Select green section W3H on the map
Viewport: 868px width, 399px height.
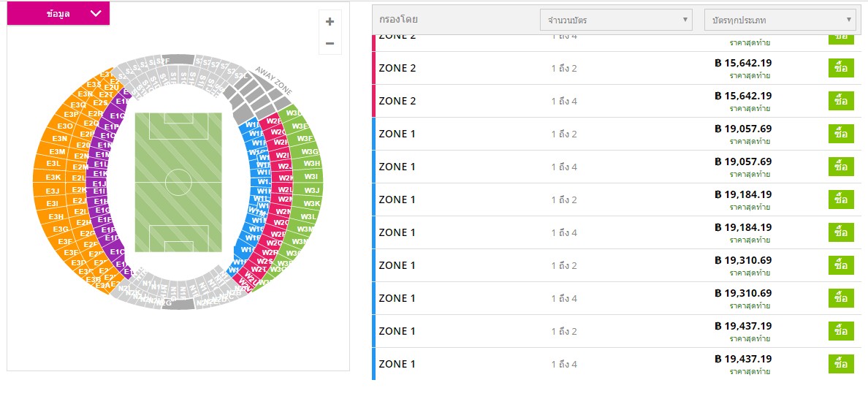(312, 163)
